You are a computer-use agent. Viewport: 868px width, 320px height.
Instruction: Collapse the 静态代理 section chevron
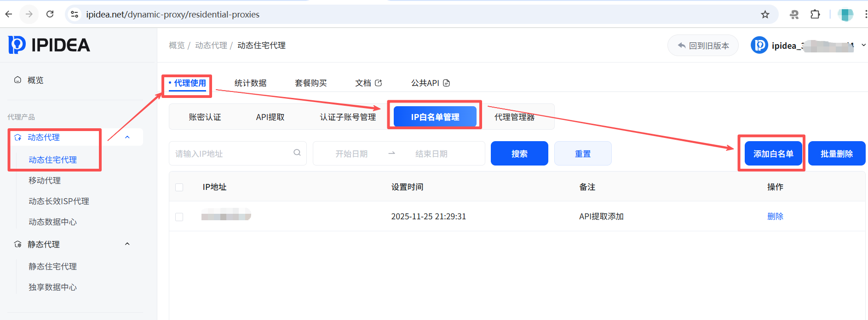click(x=127, y=244)
